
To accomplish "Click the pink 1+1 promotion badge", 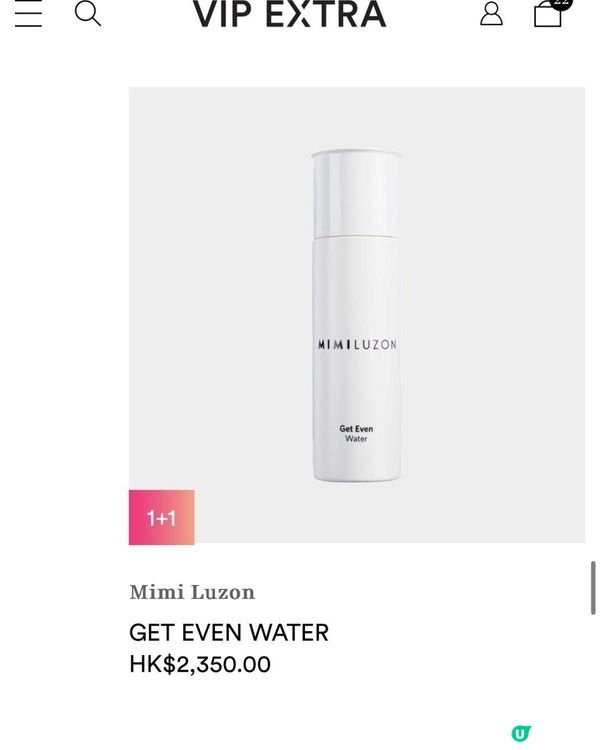I will 162,518.
